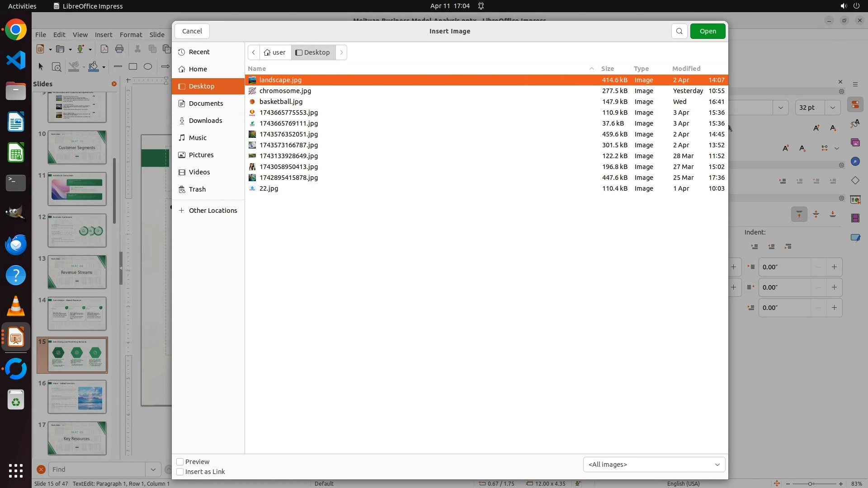Image resolution: width=868 pixels, height=488 pixels.
Task: Select the Ellipse shape tool
Action: click(148, 66)
